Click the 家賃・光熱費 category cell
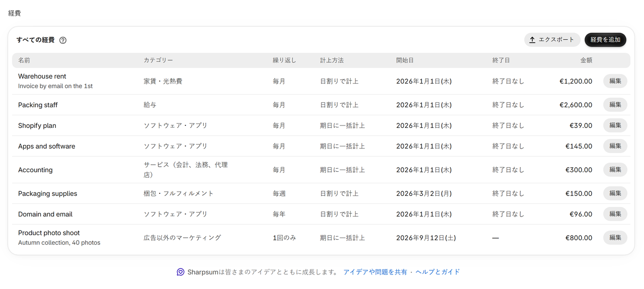The image size is (644, 289). (163, 81)
